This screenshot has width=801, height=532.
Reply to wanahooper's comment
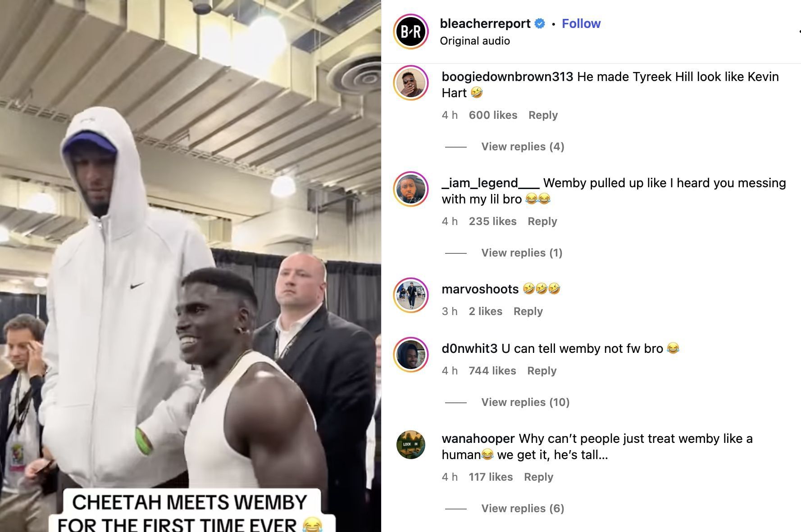[x=538, y=477]
